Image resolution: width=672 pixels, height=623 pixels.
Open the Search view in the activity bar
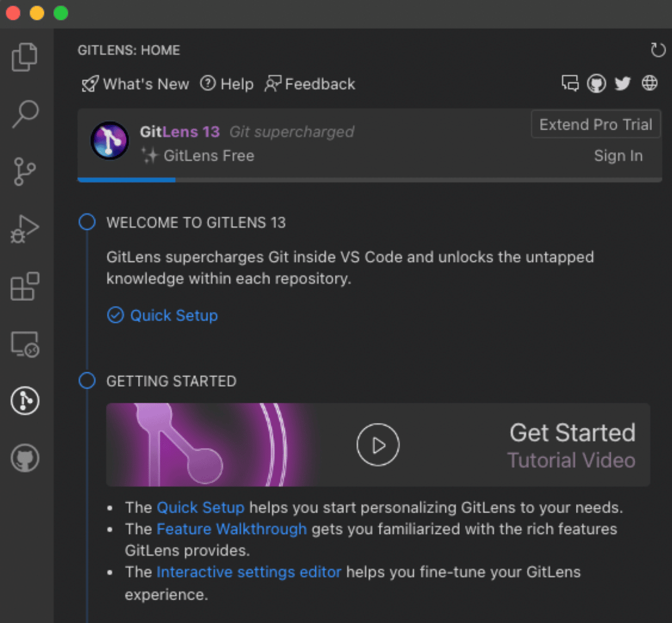tap(25, 114)
